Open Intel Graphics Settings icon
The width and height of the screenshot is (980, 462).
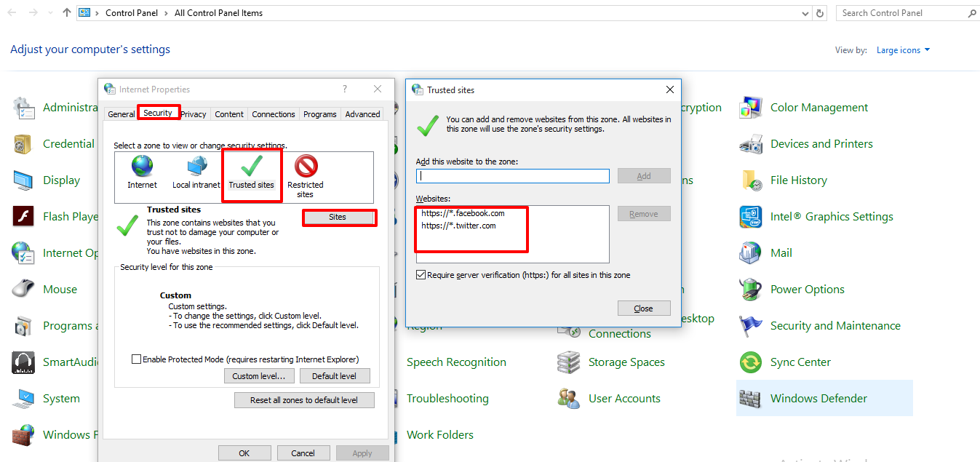pos(750,217)
